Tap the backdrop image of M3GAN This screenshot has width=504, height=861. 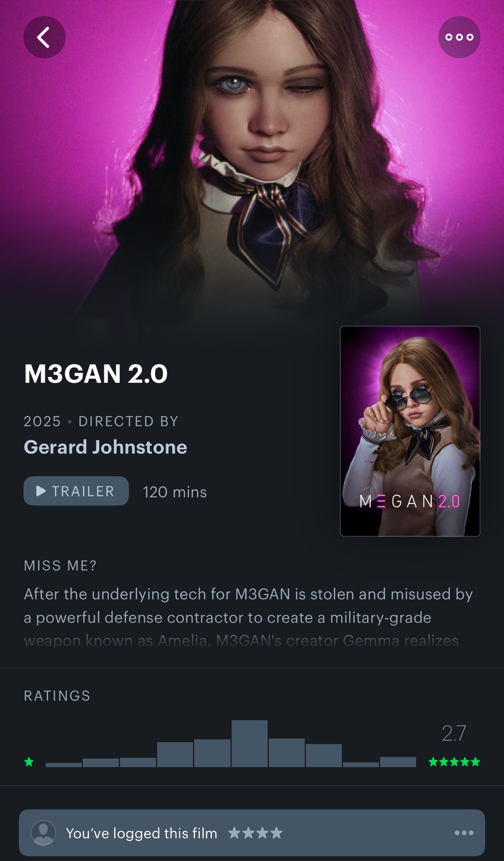pos(252,159)
